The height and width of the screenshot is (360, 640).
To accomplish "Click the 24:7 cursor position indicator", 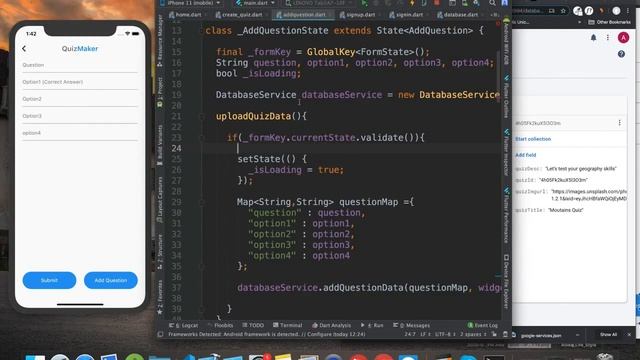I will click(x=410, y=334).
